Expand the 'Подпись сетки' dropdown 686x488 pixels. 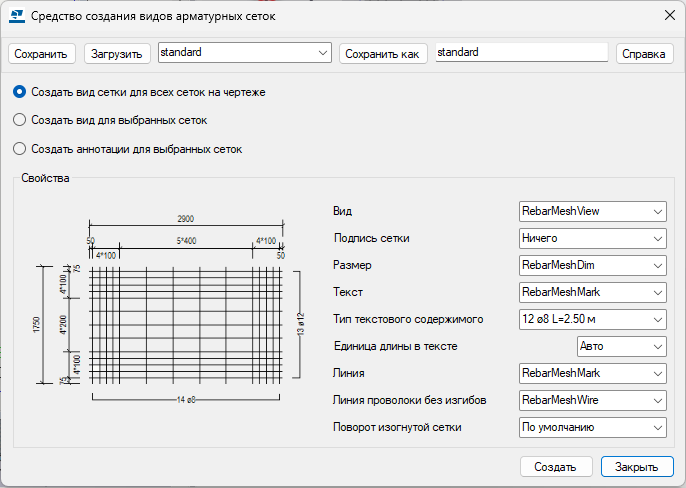pyautogui.click(x=592, y=238)
